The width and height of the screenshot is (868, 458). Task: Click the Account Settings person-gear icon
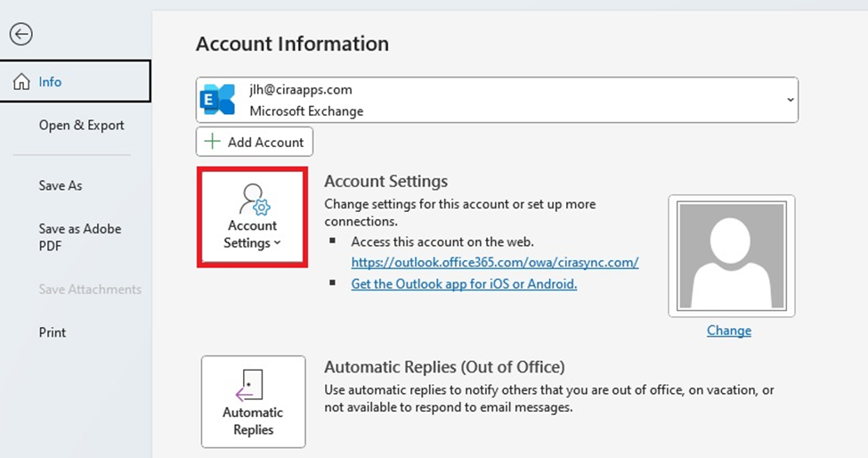(254, 200)
